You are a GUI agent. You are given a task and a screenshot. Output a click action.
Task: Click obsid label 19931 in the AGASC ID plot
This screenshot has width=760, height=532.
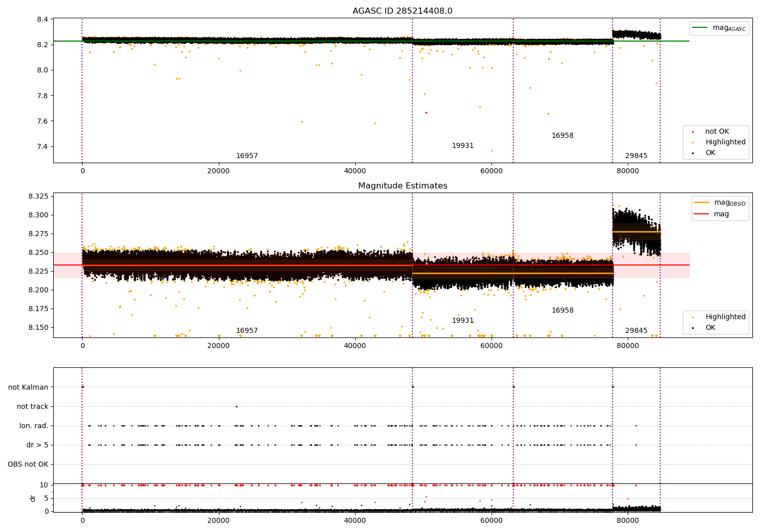click(x=463, y=146)
